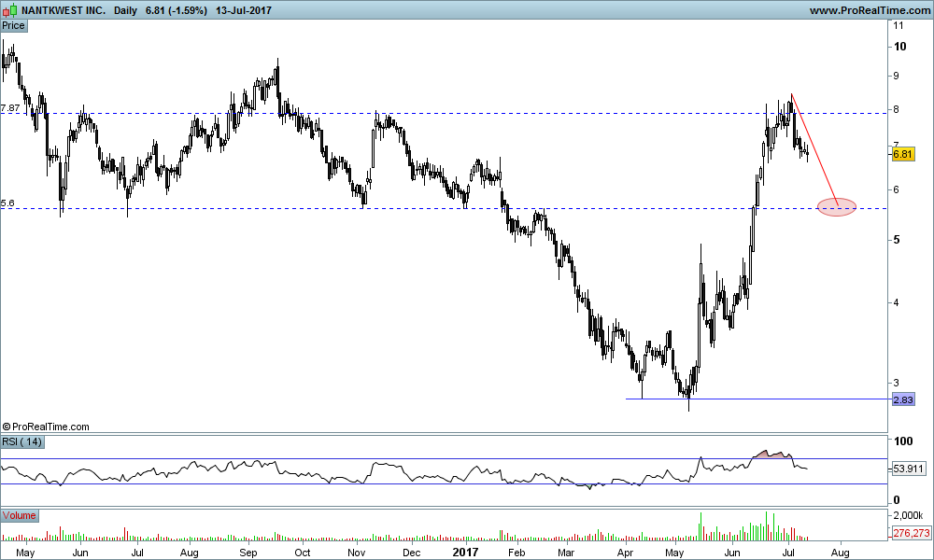Click the 100 RSI axis label
934x560 pixels.
coord(903,441)
